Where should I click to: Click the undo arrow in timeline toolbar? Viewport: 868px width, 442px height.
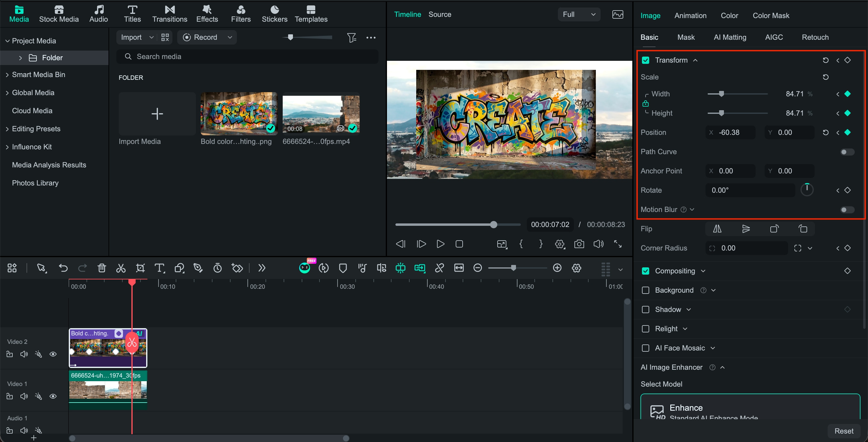[x=63, y=268]
